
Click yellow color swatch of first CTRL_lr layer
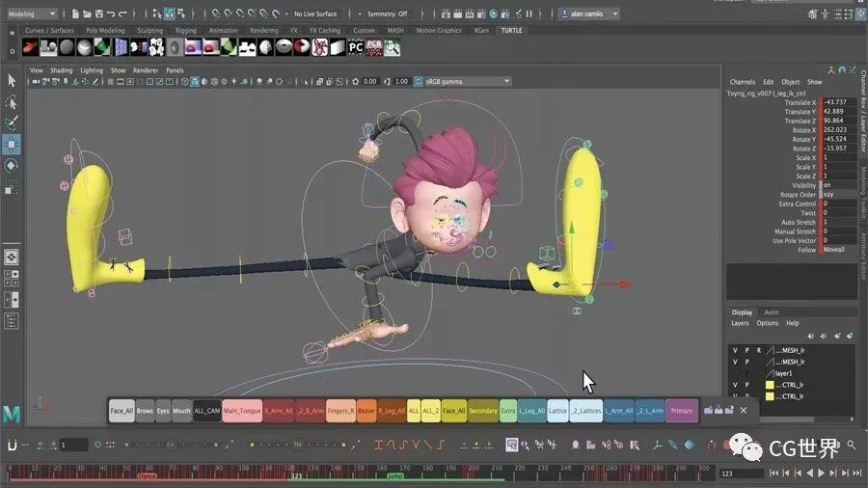click(770, 385)
